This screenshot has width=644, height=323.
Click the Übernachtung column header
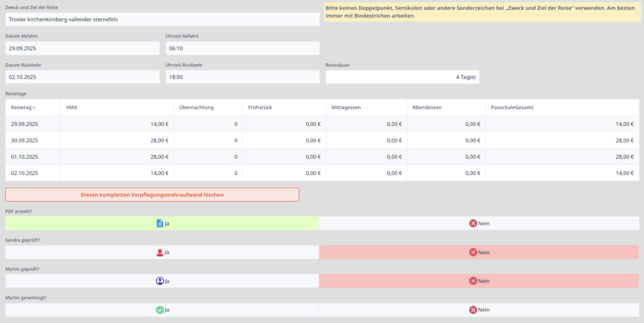(208, 108)
